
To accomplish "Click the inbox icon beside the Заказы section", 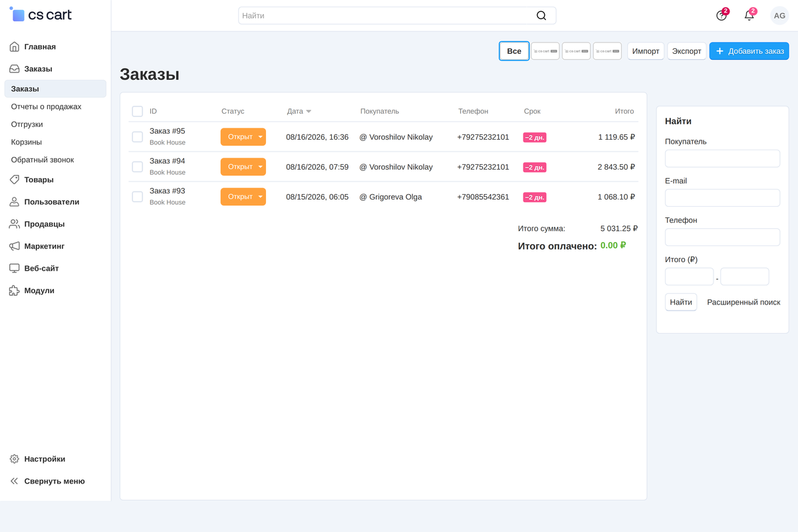I will coord(14,68).
